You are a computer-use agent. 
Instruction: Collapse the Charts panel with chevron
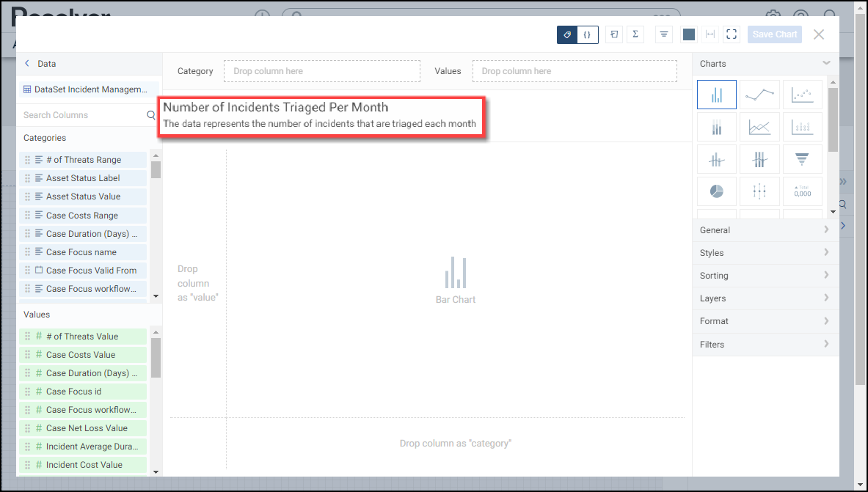(826, 64)
